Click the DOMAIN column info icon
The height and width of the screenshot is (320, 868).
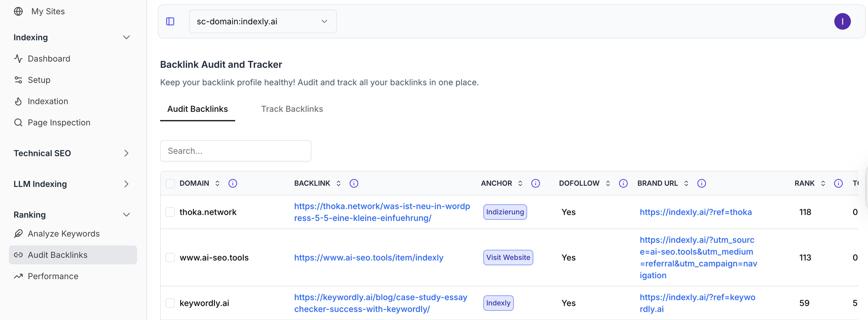coord(233,183)
